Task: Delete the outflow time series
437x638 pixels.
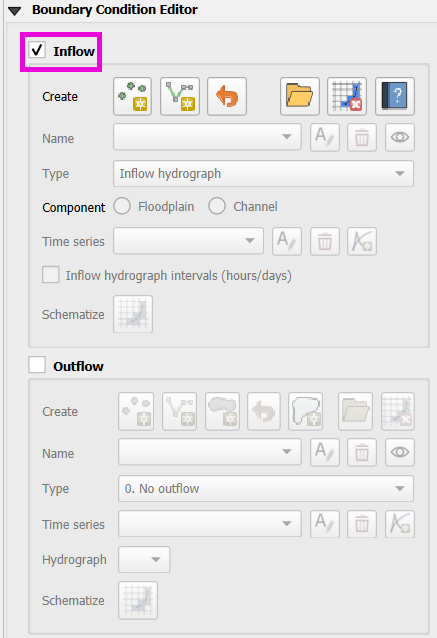Action: pos(362,524)
